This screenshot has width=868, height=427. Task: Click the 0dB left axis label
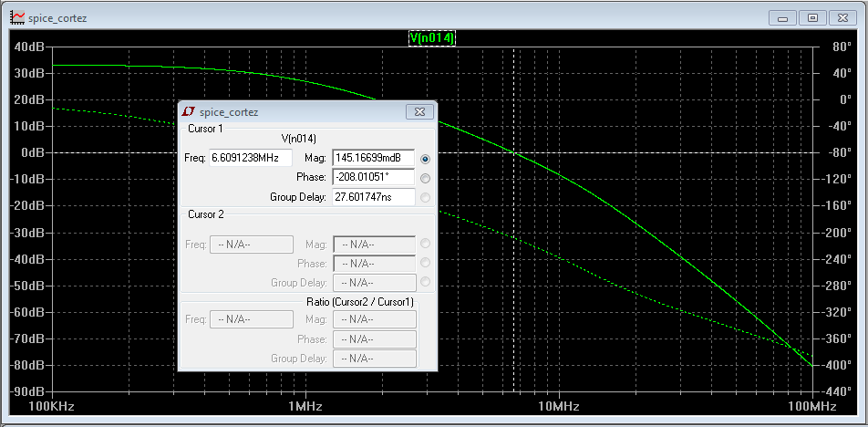click(32, 152)
